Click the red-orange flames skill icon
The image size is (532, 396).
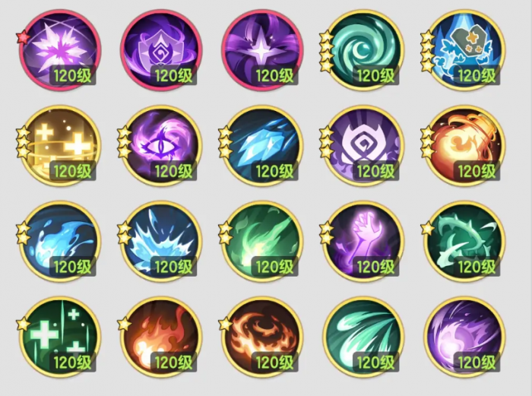[x=161, y=337]
